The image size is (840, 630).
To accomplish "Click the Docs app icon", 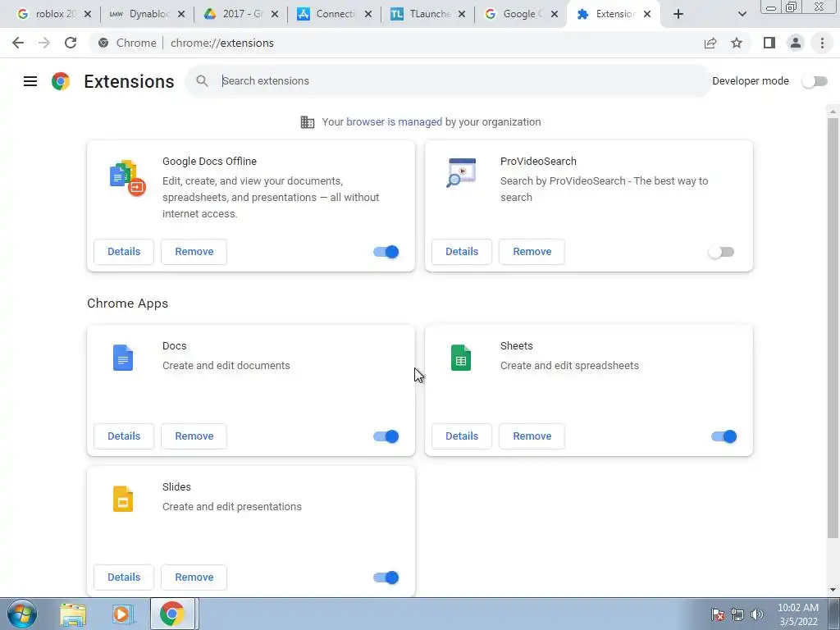I will click(x=123, y=358).
